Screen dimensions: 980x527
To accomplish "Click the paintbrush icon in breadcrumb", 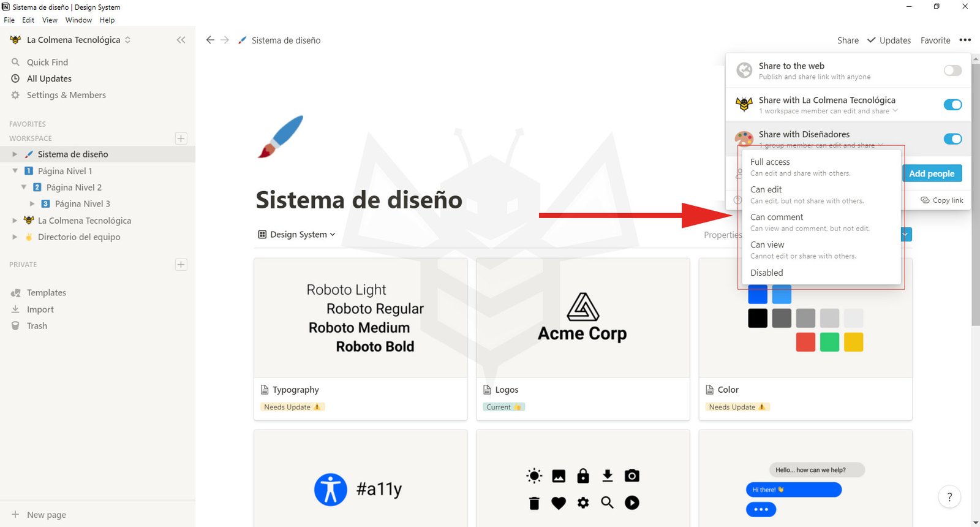I will [243, 40].
